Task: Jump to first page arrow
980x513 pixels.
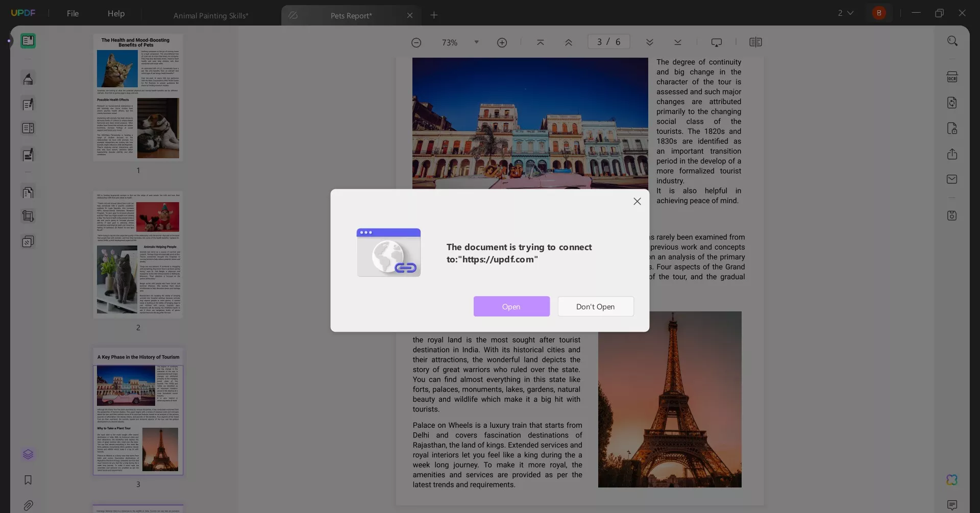Action: click(541, 42)
